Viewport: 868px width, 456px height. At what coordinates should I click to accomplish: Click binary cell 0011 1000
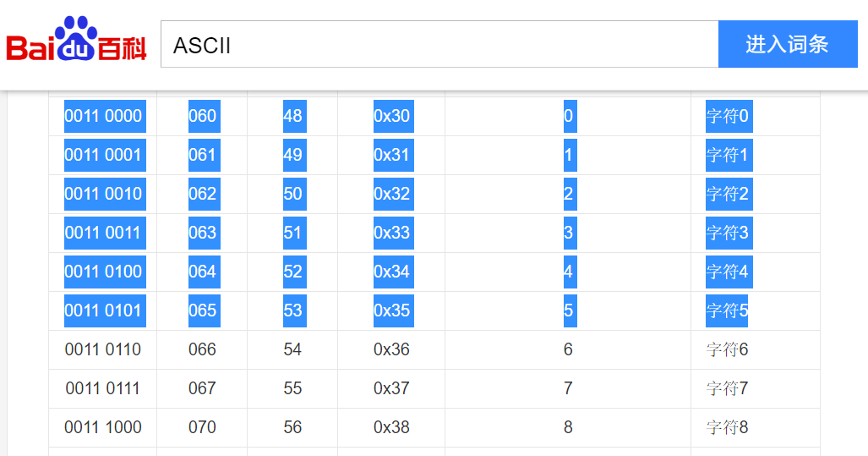coord(103,427)
